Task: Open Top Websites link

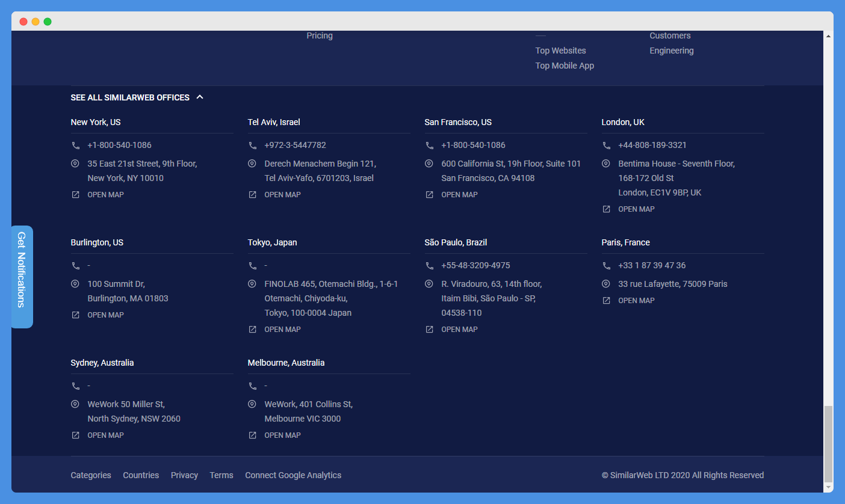Action: tap(561, 51)
